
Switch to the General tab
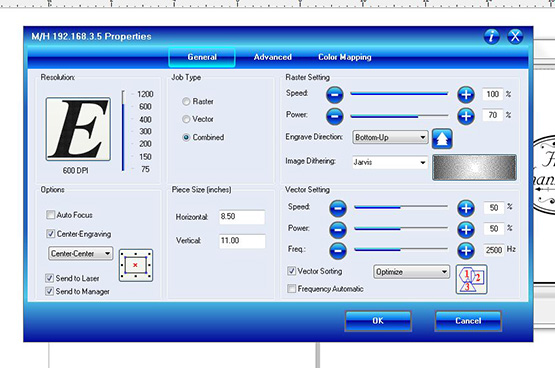coord(202,57)
